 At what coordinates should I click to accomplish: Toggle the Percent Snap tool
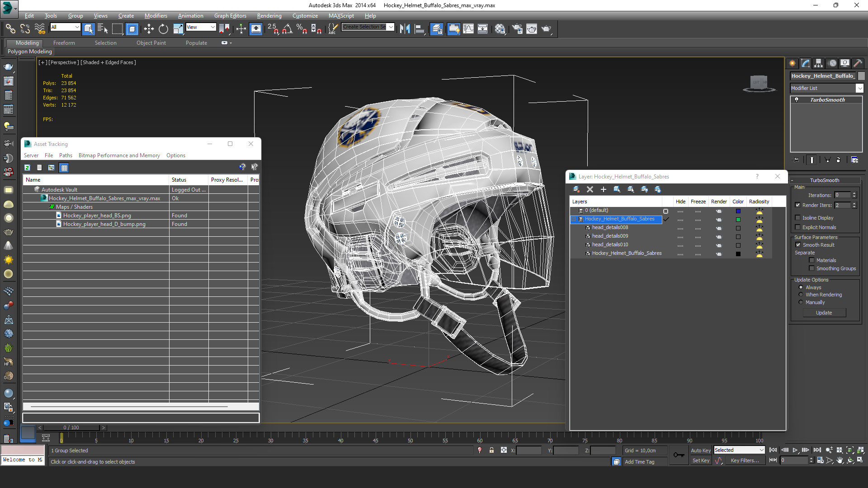[302, 29]
